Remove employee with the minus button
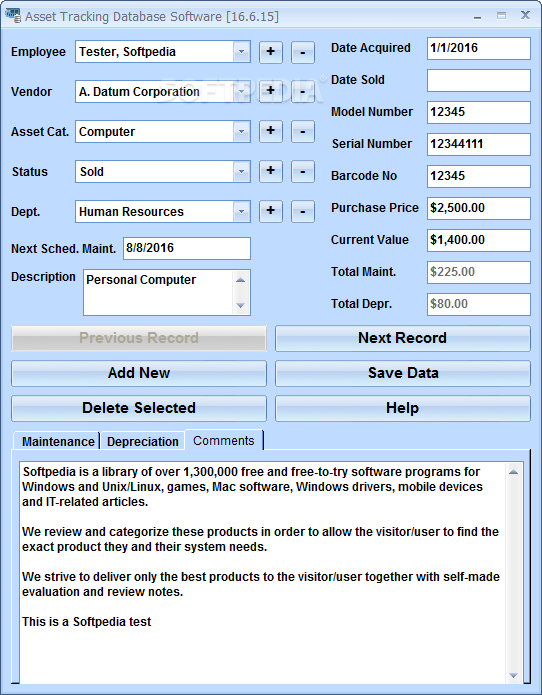Screen dimensions: 542x695 (x=303, y=52)
